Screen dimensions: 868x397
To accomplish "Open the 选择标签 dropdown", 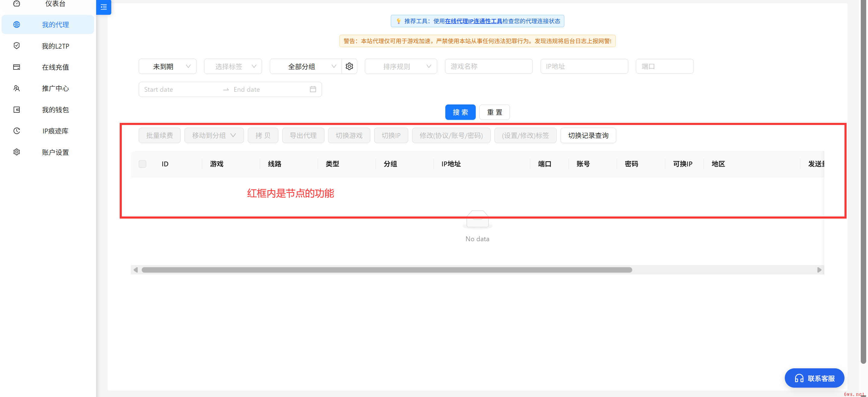I will click(233, 66).
